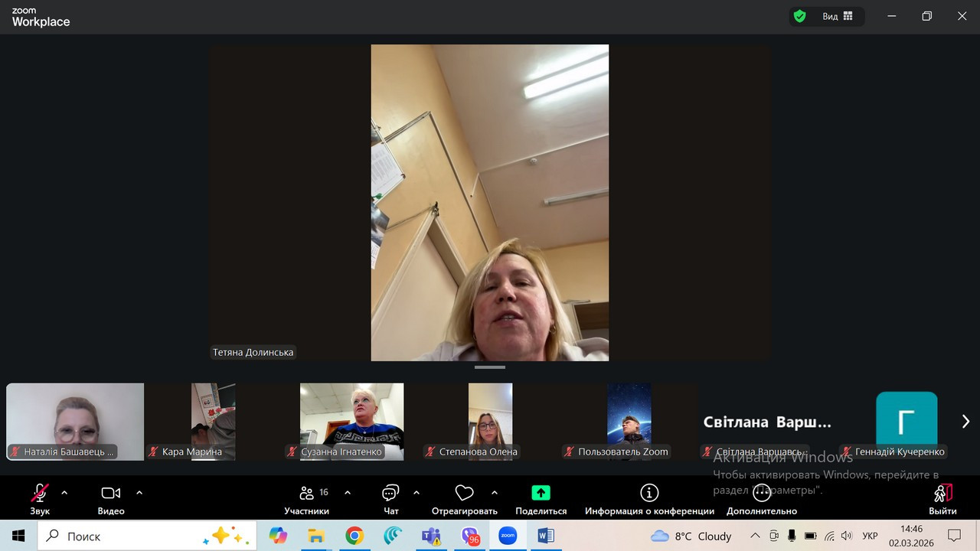This screenshot has width=980, height=551.
Task: Unmute microphone with Звук button
Action: pos(40,494)
